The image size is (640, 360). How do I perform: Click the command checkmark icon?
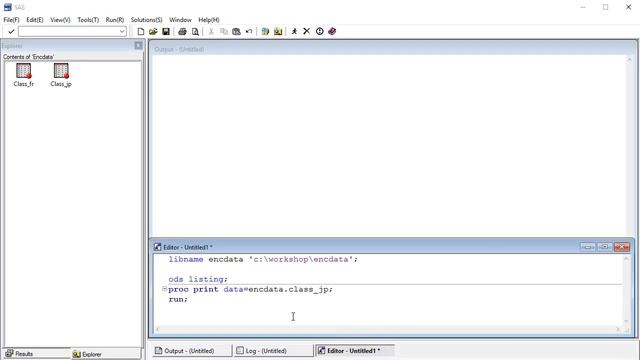tap(11, 31)
